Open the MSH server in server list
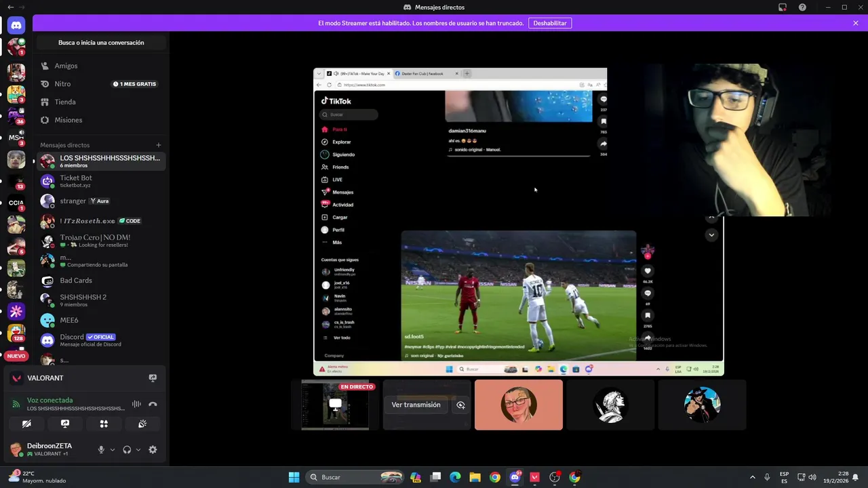The height and width of the screenshot is (488, 868). (16, 138)
